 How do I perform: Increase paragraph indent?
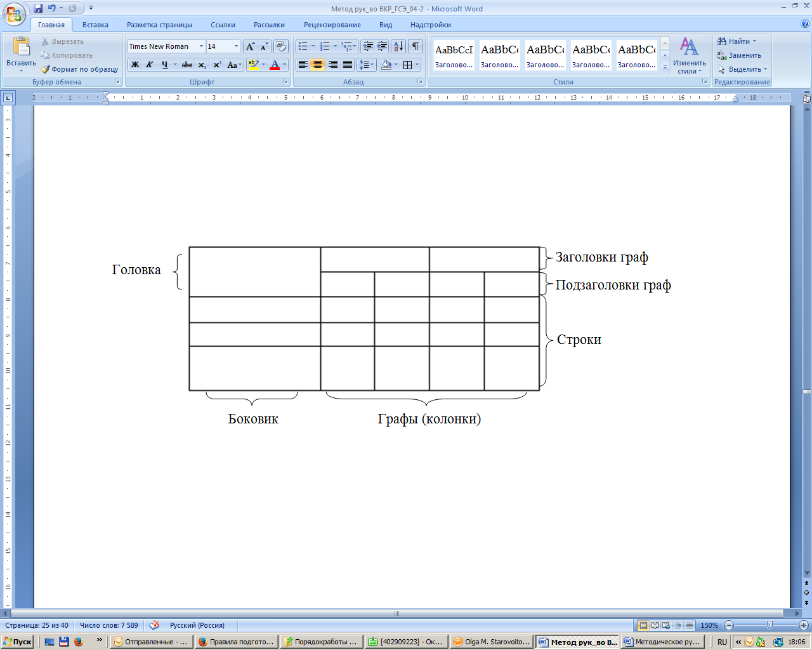[383, 46]
